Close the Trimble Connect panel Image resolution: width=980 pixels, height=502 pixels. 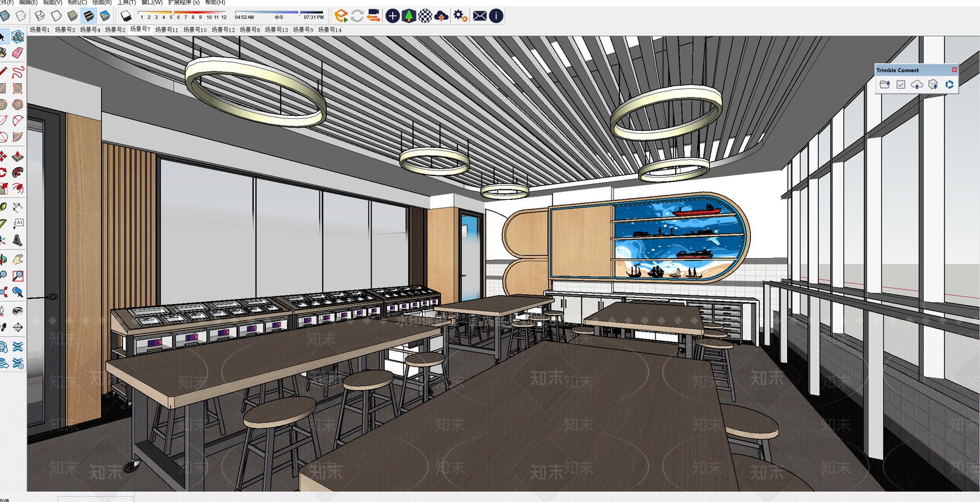pyautogui.click(x=954, y=70)
